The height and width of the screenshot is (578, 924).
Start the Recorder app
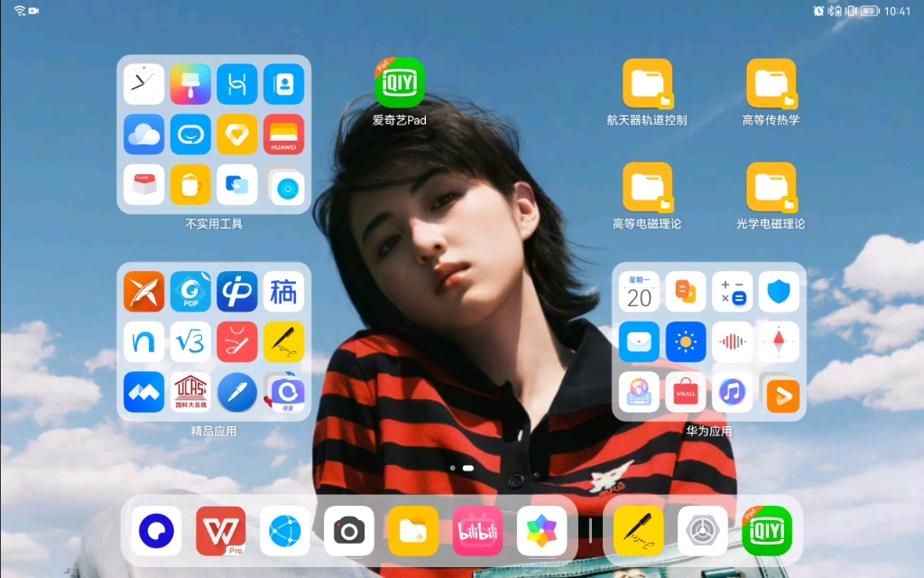732,341
